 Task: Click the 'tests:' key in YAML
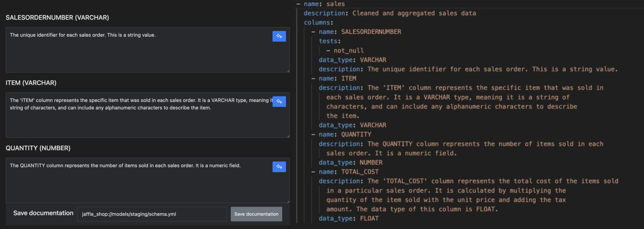click(330, 41)
